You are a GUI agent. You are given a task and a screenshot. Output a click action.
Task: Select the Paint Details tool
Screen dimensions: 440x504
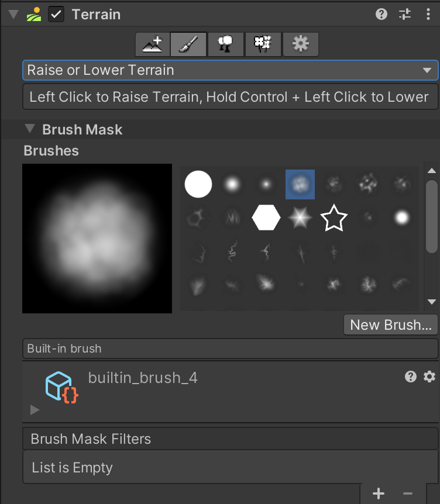pos(263,44)
